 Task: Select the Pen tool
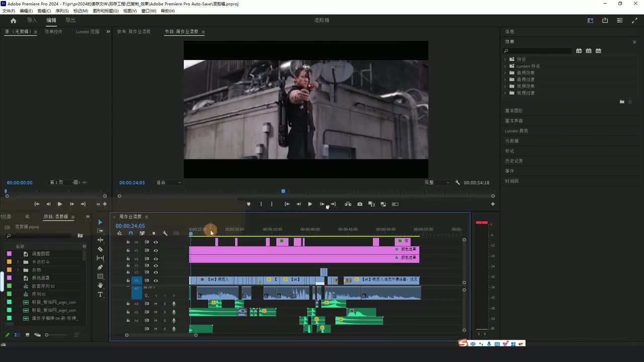100,267
